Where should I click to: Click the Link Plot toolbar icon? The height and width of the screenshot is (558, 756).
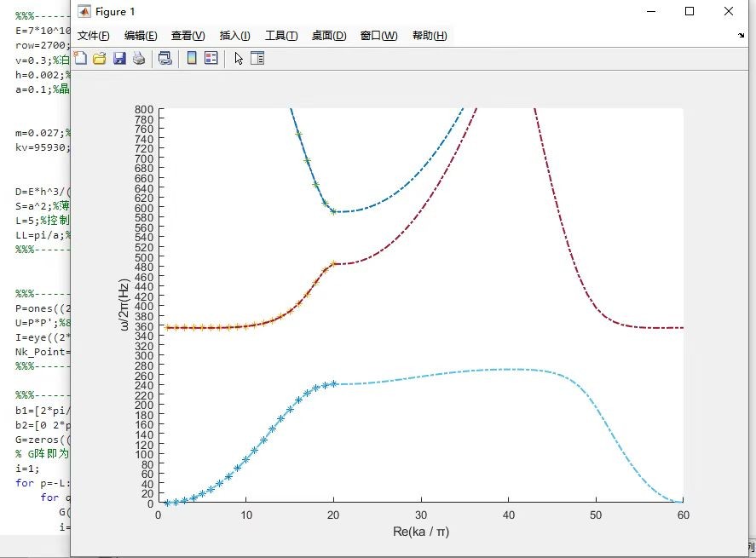pyautogui.click(x=164, y=58)
